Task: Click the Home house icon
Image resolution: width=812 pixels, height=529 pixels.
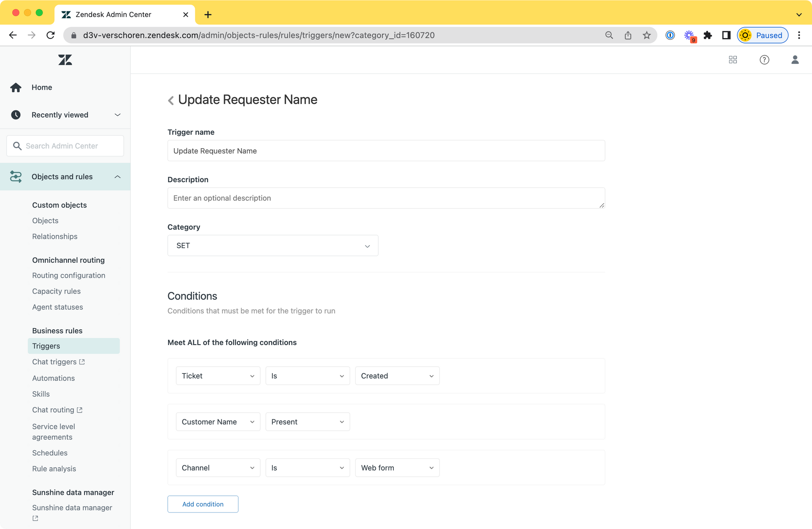Action: (16, 87)
